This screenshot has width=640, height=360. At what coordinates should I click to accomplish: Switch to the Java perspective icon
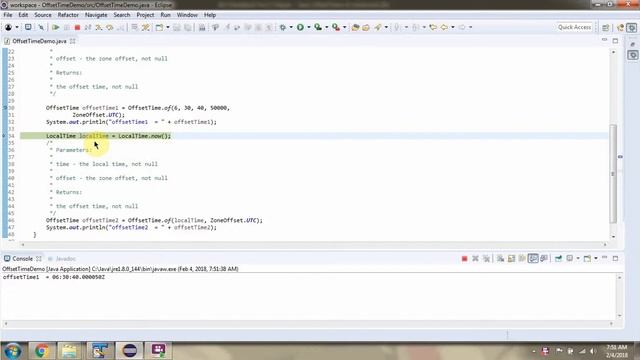tap(620, 27)
